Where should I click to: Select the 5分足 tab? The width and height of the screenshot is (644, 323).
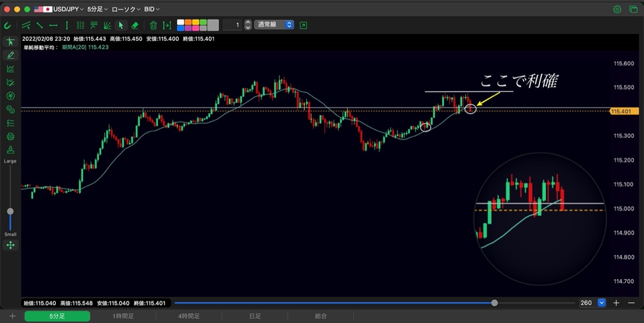click(57, 316)
